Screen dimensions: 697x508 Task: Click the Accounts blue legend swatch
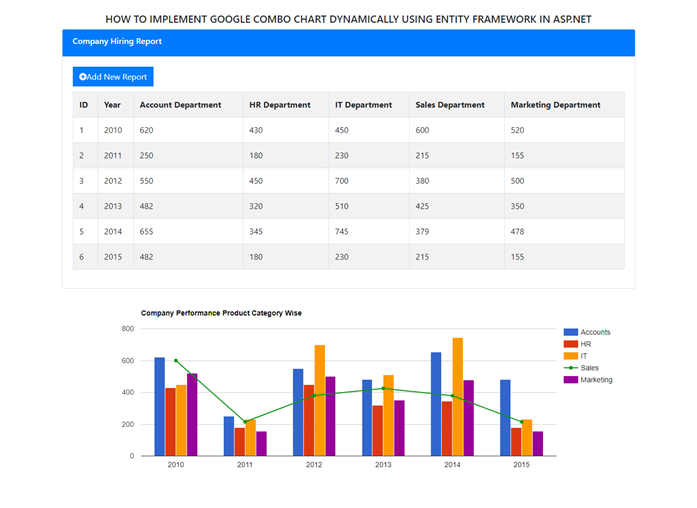click(570, 332)
